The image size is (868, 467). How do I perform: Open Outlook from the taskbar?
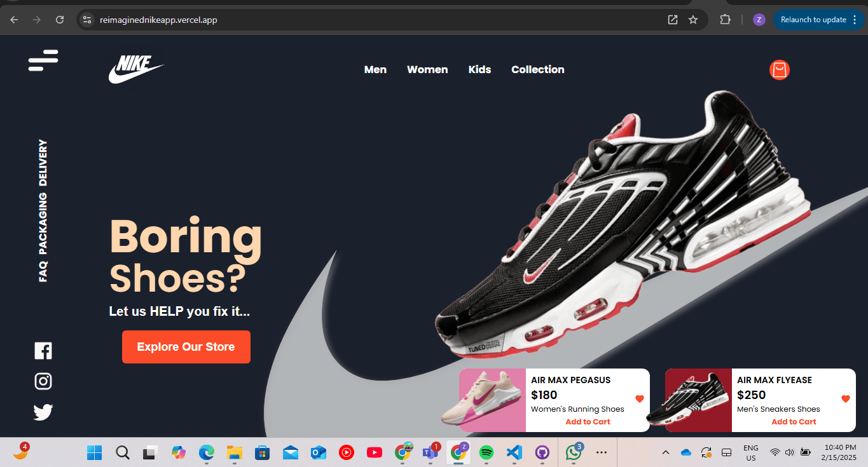(319, 452)
